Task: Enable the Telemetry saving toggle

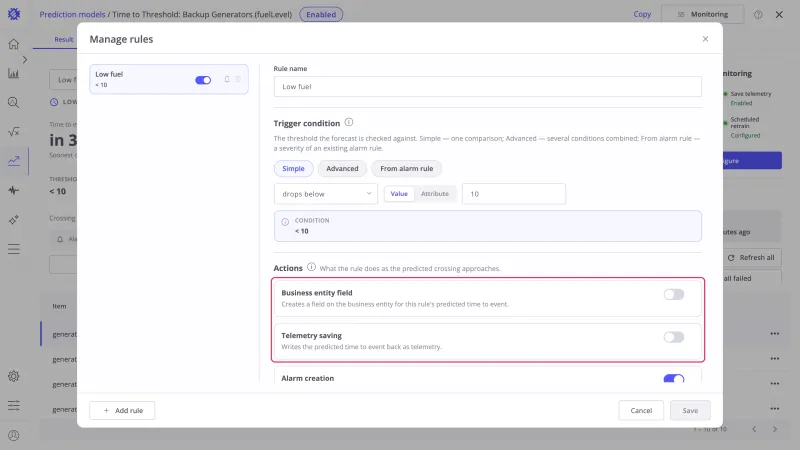Action: point(673,337)
